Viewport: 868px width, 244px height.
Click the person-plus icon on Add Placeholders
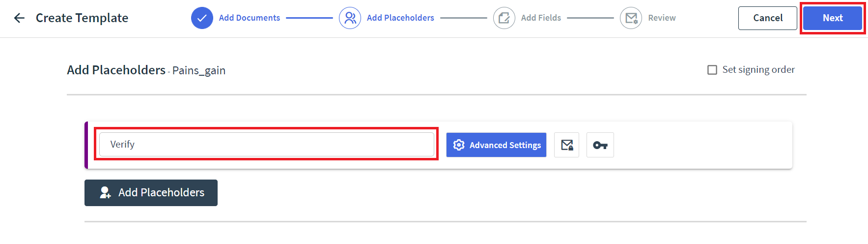[105, 192]
